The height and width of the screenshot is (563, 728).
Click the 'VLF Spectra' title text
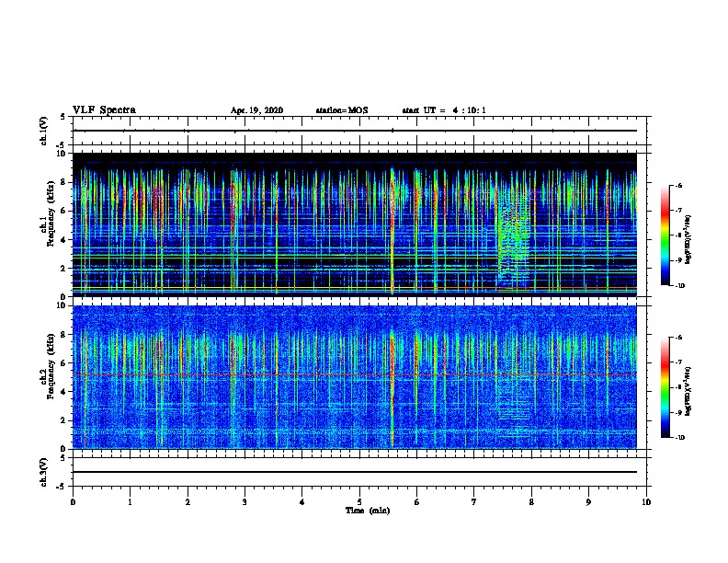104,109
